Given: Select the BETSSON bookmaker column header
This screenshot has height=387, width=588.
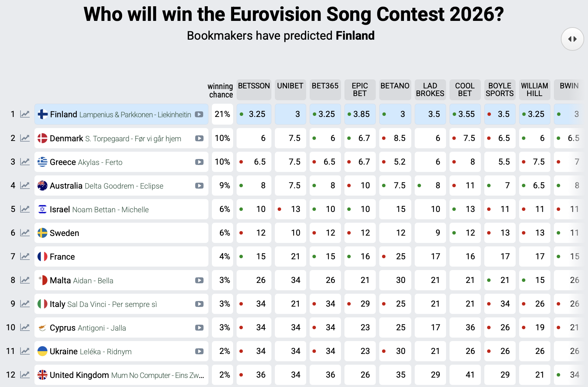Looking at the screenshot, I should pos(254,86).
